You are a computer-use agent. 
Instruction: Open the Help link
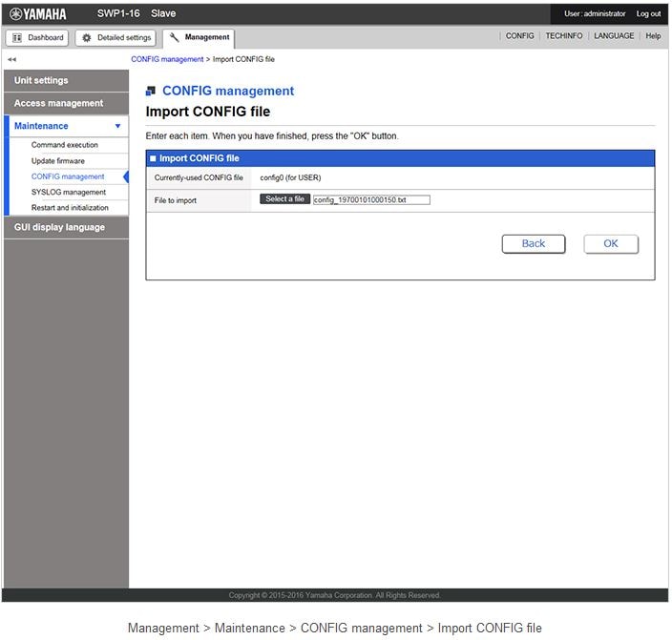[653, 36]
